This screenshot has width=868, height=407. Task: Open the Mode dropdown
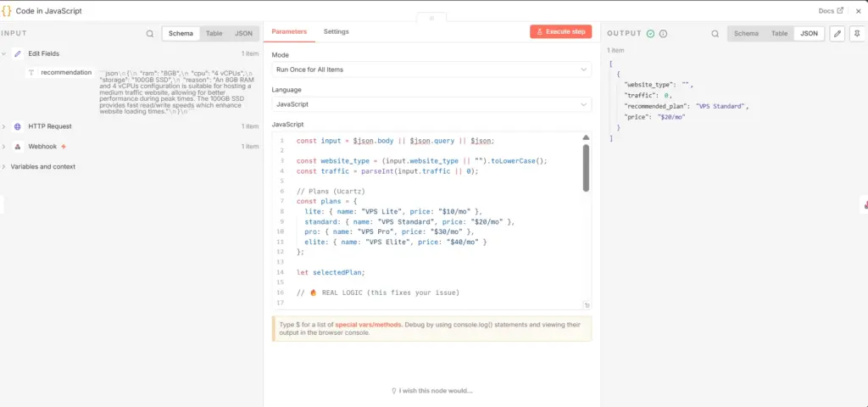pos(431,70)
